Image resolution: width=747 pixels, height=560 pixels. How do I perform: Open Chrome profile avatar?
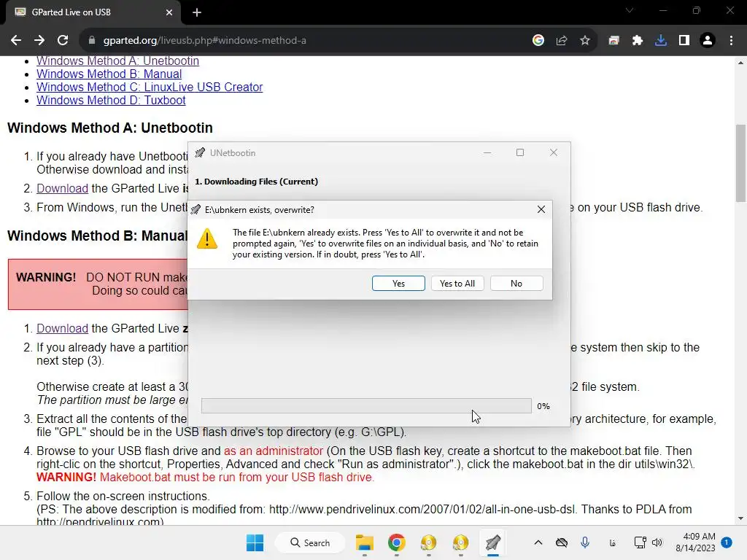coord(708,41)
